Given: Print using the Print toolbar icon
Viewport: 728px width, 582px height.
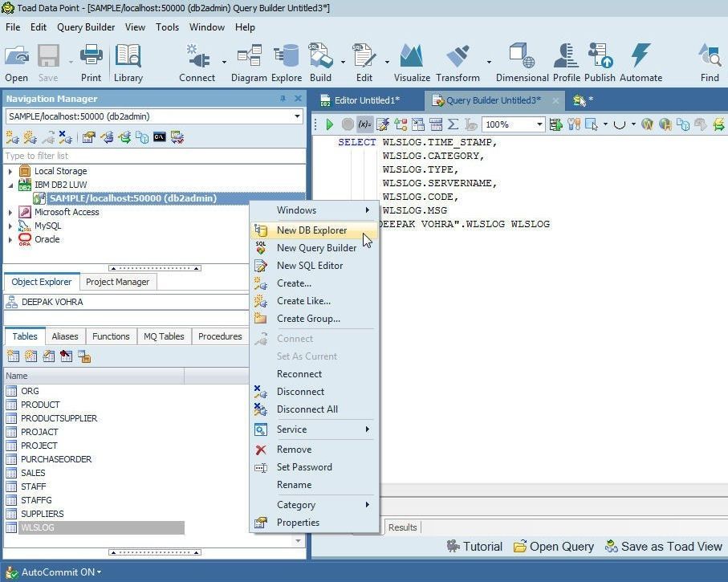Looking at the screenshot, I should (91, 63).
